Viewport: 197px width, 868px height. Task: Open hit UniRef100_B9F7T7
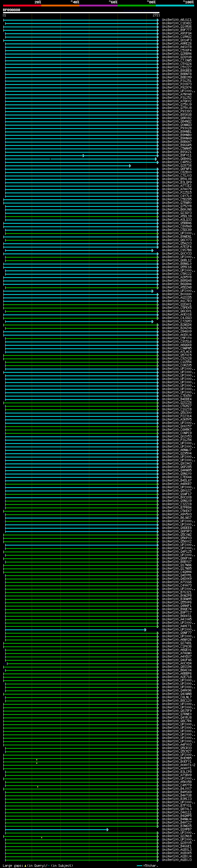176,30
